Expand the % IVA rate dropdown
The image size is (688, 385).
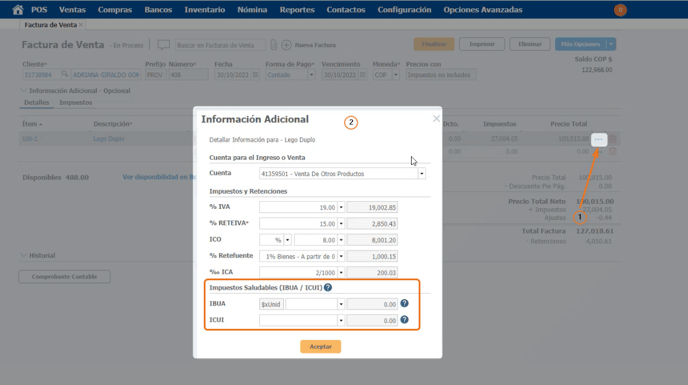coord(341,207)
